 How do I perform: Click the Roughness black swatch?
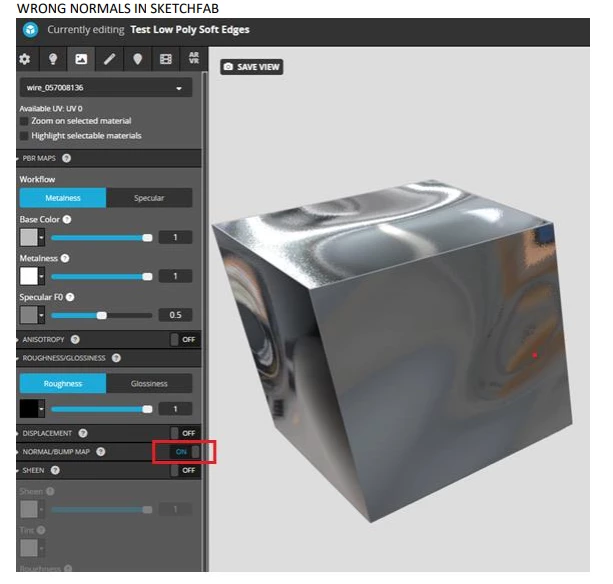coord(29,409)
